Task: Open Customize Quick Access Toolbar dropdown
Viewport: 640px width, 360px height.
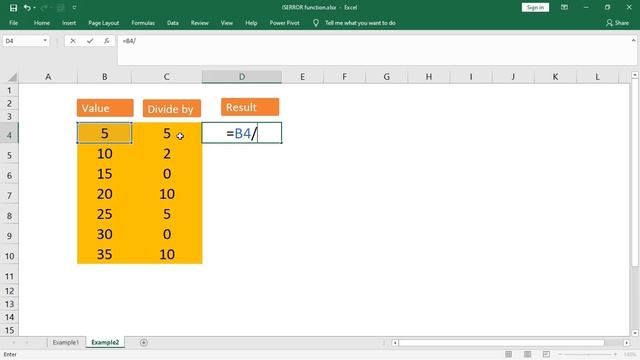Action: [x=74, y=7]
